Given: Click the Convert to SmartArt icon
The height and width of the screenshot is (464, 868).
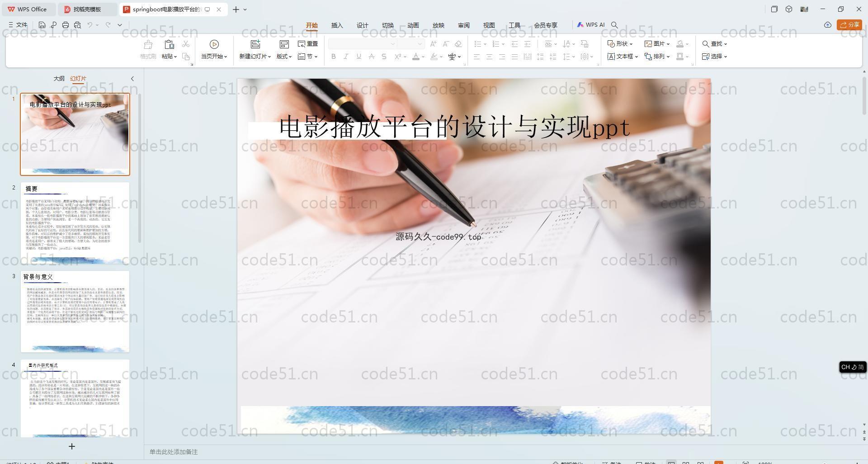Looking at the screenshot, I should click(x=585, y=44).
